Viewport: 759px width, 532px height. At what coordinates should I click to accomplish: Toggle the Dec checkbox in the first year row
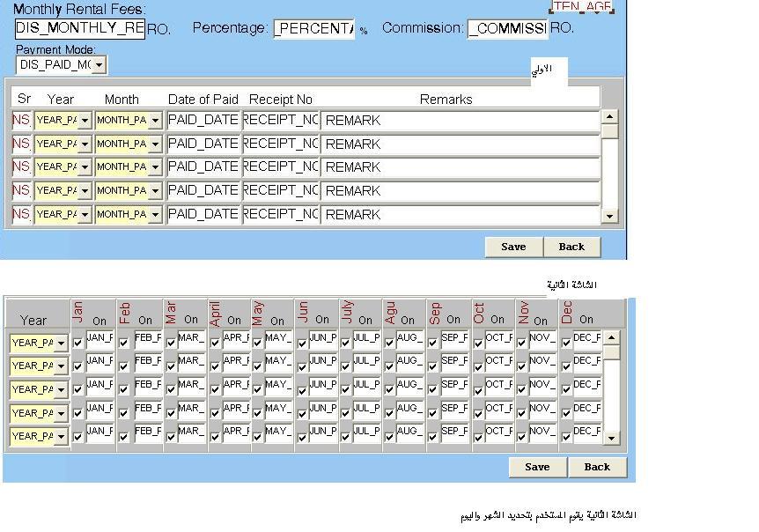[x=565, y=343]
